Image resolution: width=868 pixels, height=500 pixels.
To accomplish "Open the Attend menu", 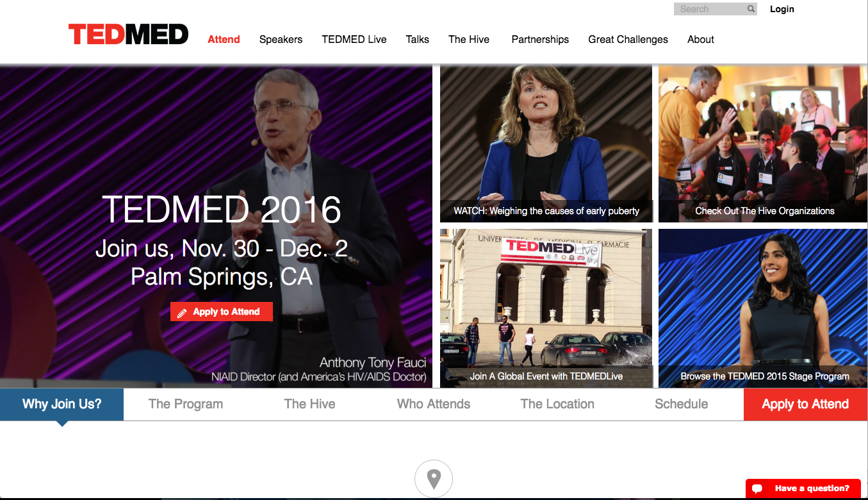I will pyautogui.click(x=224, y=39).
